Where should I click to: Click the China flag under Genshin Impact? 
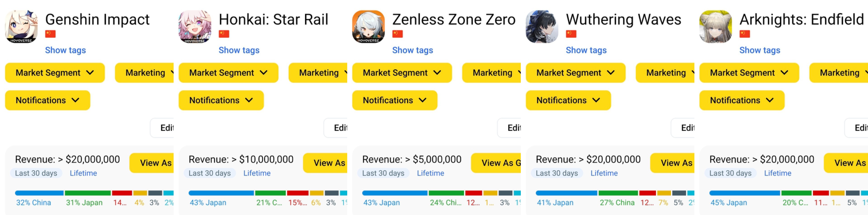pos(50,34)
